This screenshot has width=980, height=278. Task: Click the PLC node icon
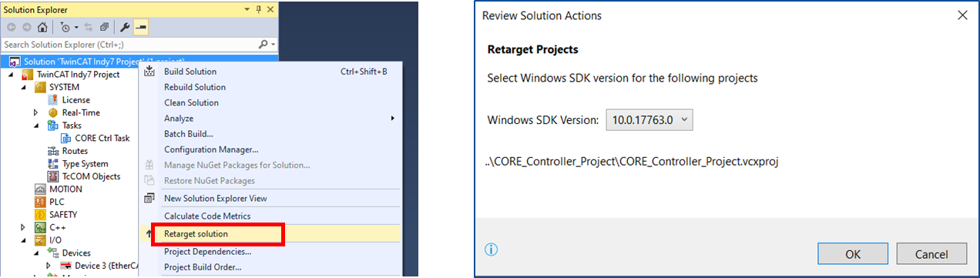40,202
